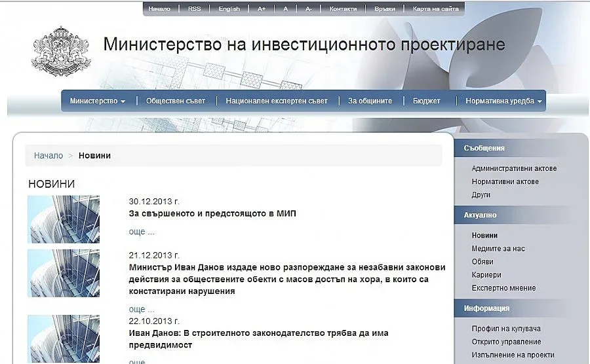
Task: Open Профил на купувача in the sidebar
Action: [x=506, y=329]
